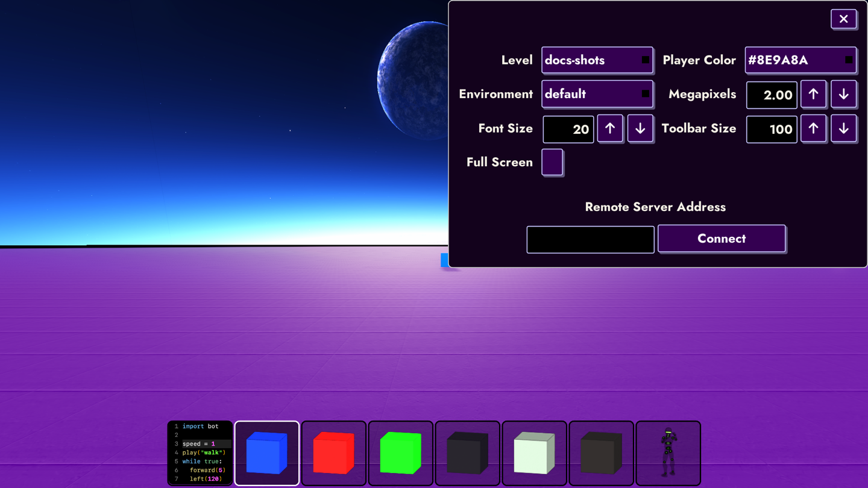The width and height of the screenshot is (868, 488).
Task: Click the Toolbar Size value field 100
Action: click(772, 129)
